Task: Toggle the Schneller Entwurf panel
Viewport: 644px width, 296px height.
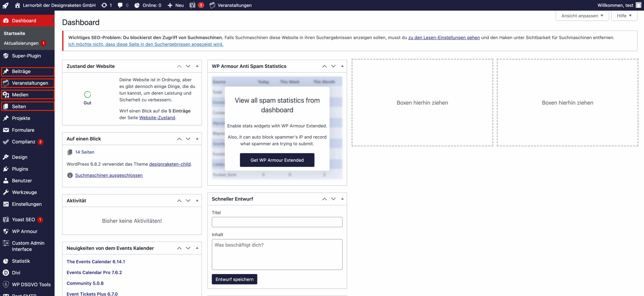Action: 342,199
